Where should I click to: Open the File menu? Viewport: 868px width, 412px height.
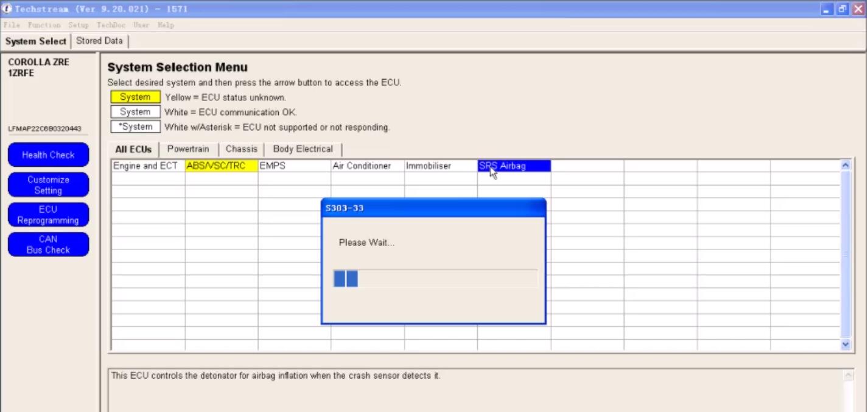pos(12,25)
